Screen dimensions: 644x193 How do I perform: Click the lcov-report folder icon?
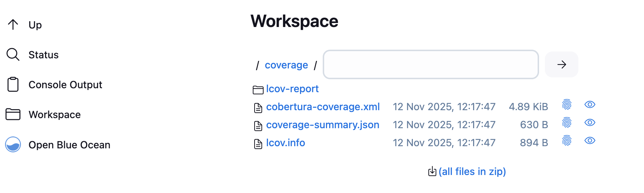pyautogui.click(x=258, y=90)
